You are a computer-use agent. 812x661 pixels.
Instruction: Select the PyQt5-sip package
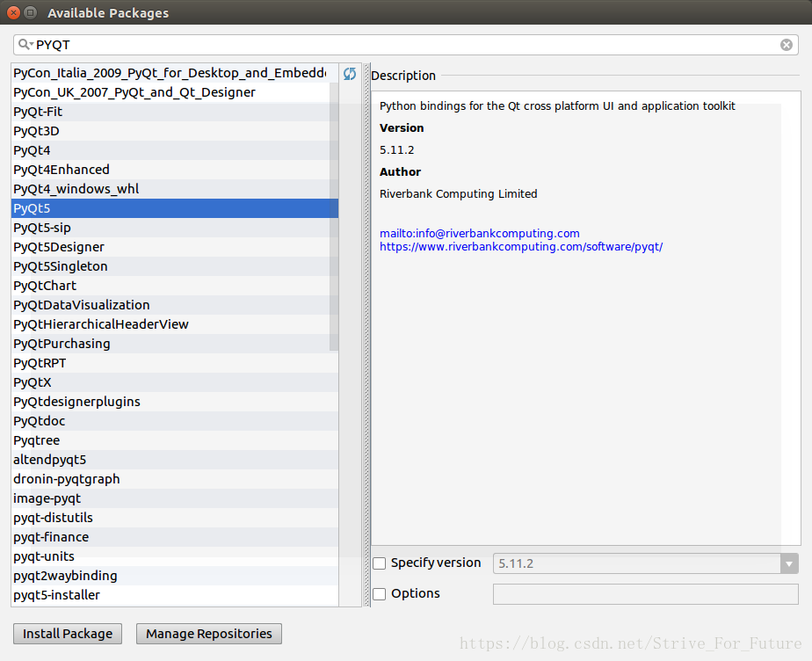[175, 228]
